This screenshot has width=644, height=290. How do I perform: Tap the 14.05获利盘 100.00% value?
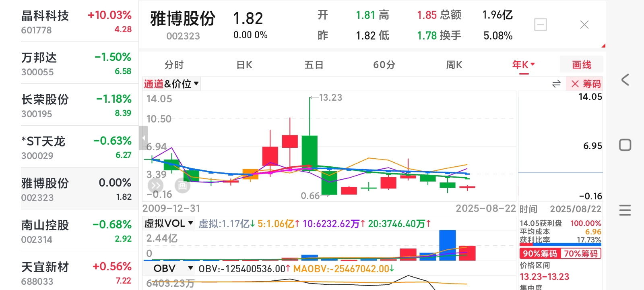click(x=586, y=223)
